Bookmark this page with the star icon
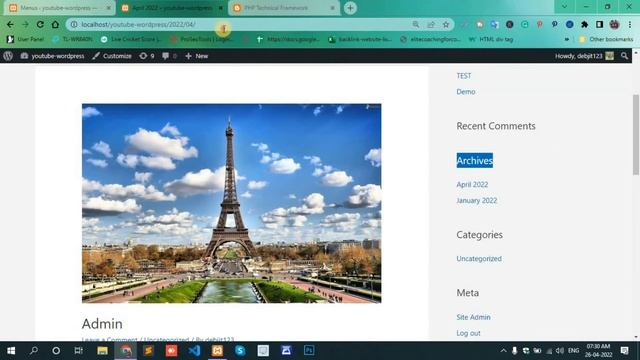The image size is (640, 360). 446,24
